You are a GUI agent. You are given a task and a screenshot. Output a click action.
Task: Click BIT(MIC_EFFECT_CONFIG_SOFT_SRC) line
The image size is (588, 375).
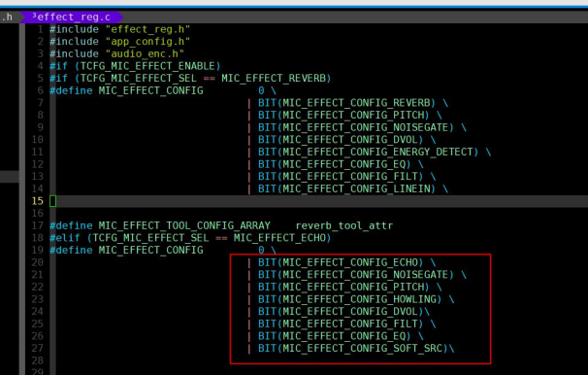(353, 349)
